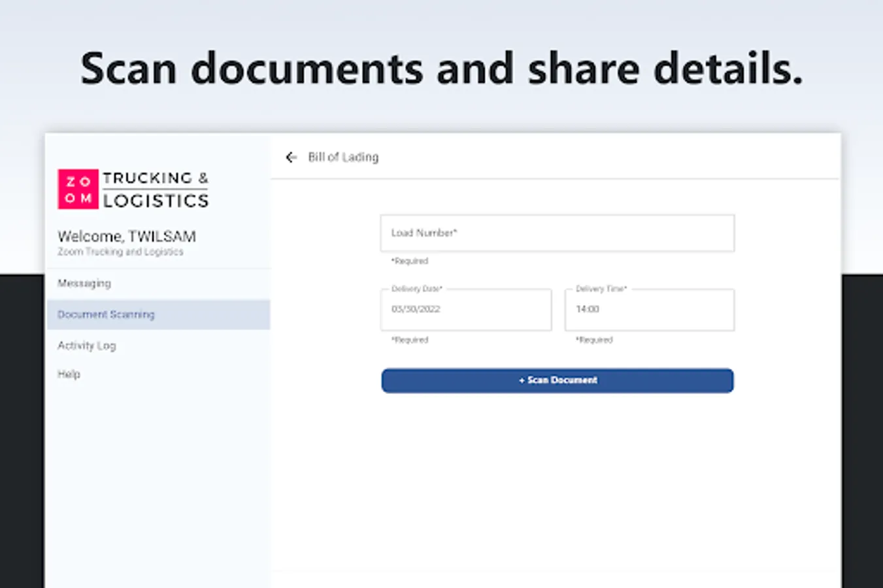Click the Scan Document button
Viewport: 883px width, 588px height.
557,380
